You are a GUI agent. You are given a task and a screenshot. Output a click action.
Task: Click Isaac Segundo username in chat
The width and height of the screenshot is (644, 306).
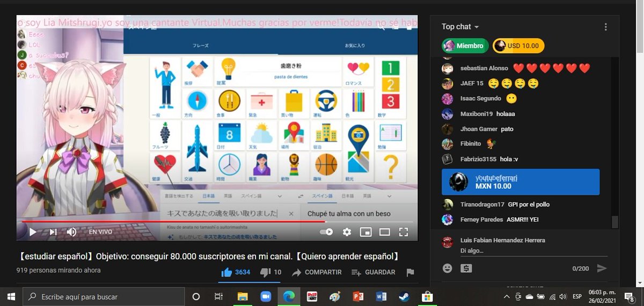pyautogui.click(x=481, y=98)
